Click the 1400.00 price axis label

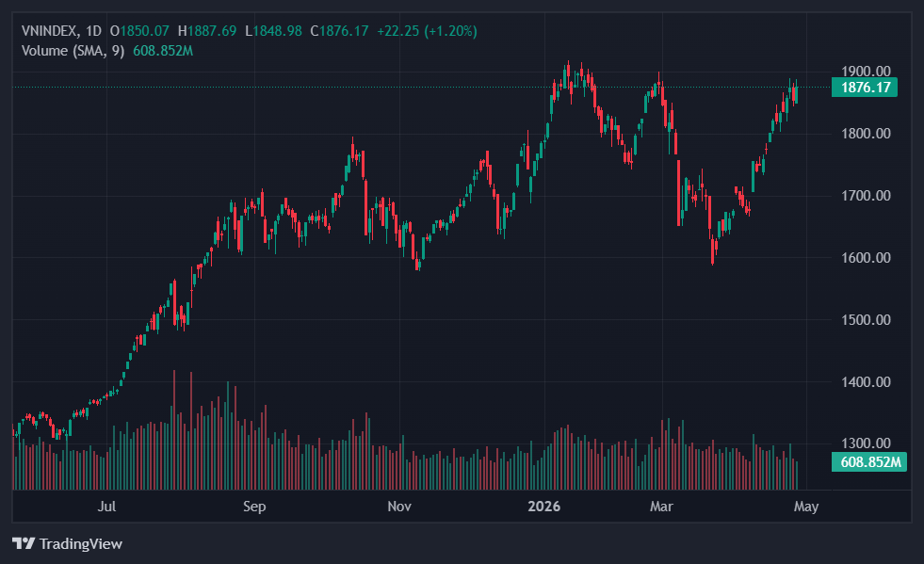[x=864, y=381]
